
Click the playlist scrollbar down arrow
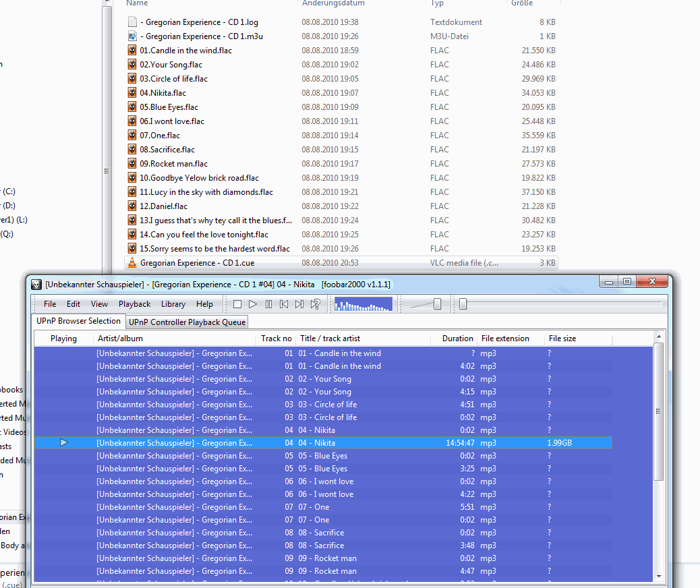tap(659, 576)
